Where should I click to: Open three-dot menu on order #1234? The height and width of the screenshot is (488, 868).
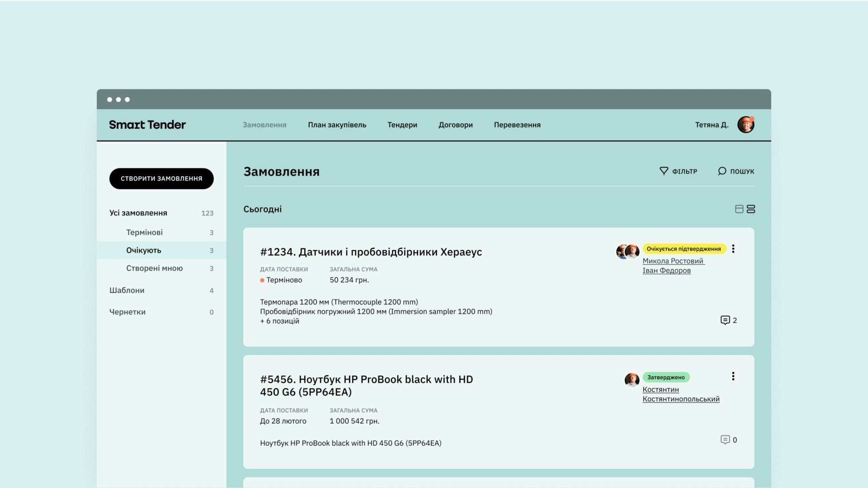pos(733,249)
